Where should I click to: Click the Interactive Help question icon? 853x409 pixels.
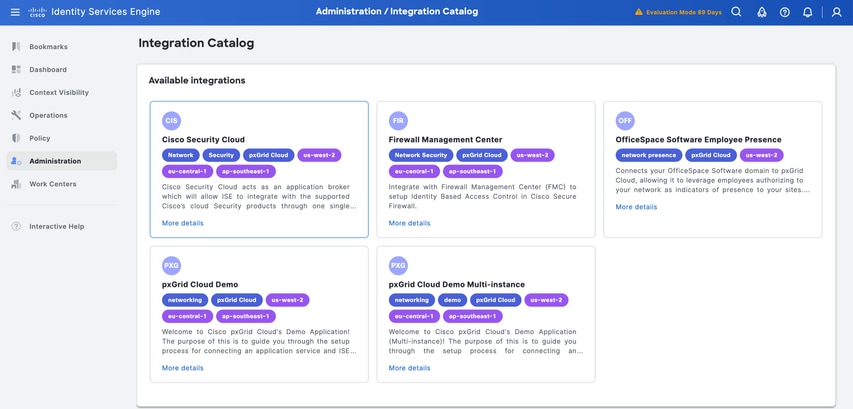[x=16, y=226]
